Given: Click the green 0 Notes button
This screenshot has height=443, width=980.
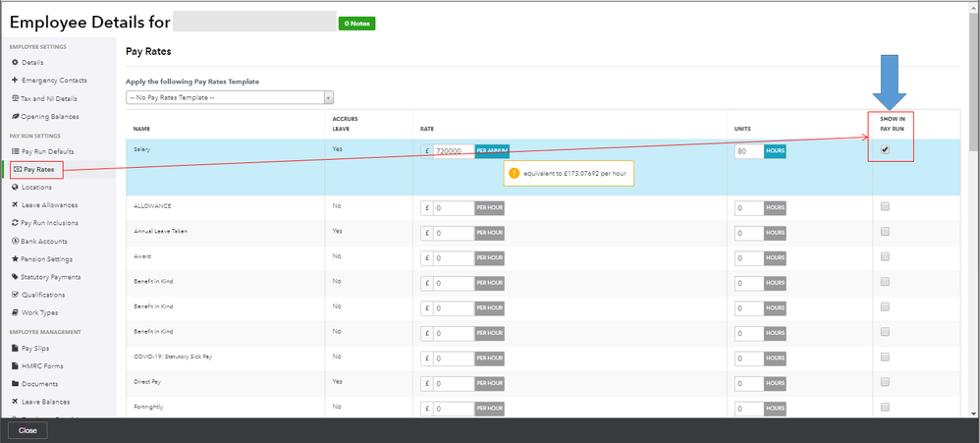Looking at the screenshot, I should [x=356, y=24].
